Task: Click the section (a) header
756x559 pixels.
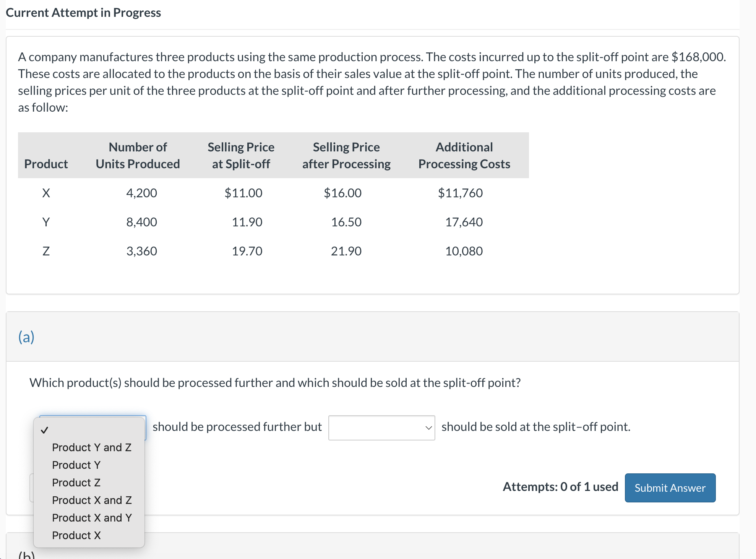Action: [x=27, y=337]
